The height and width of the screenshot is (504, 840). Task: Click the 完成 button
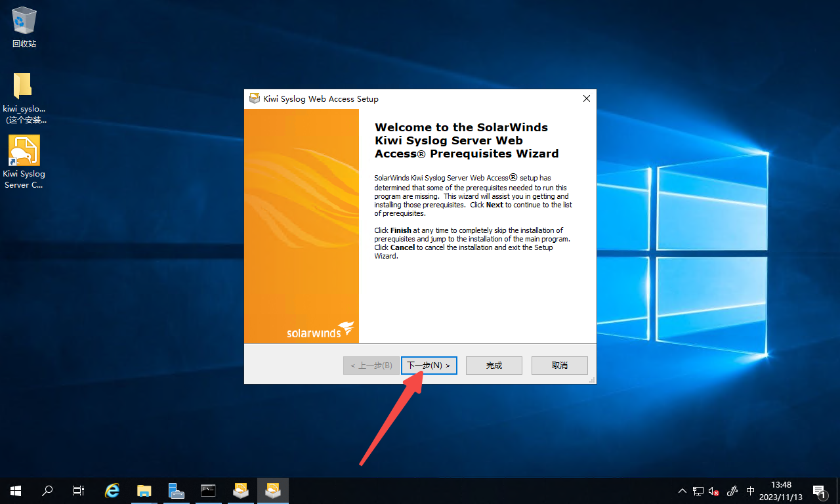tap(494, 366)
